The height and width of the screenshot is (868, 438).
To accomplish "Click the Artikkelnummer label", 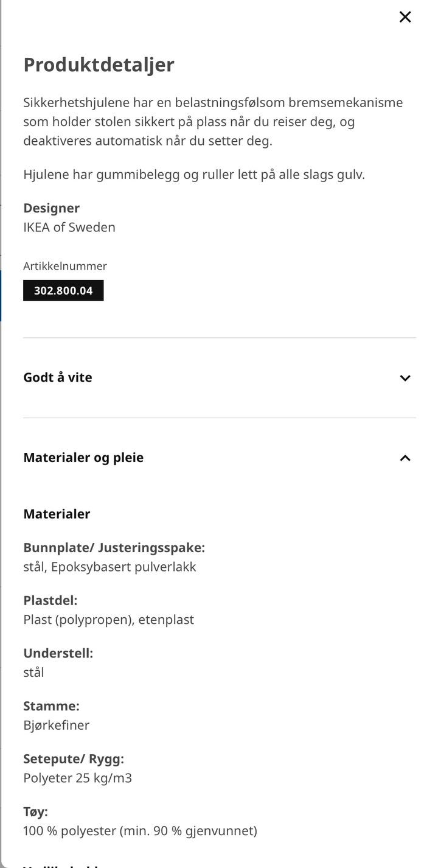I will click(x=65, y=266).
